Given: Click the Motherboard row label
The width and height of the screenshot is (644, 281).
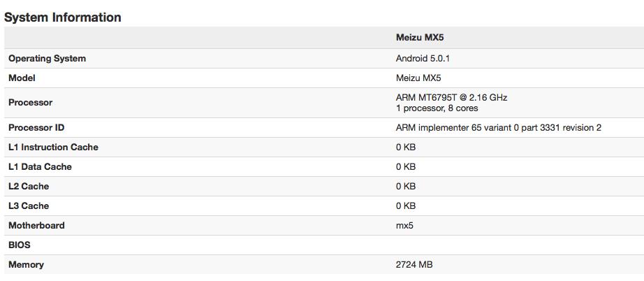Looking at the screenshot, I should click(x=36, y=226).
